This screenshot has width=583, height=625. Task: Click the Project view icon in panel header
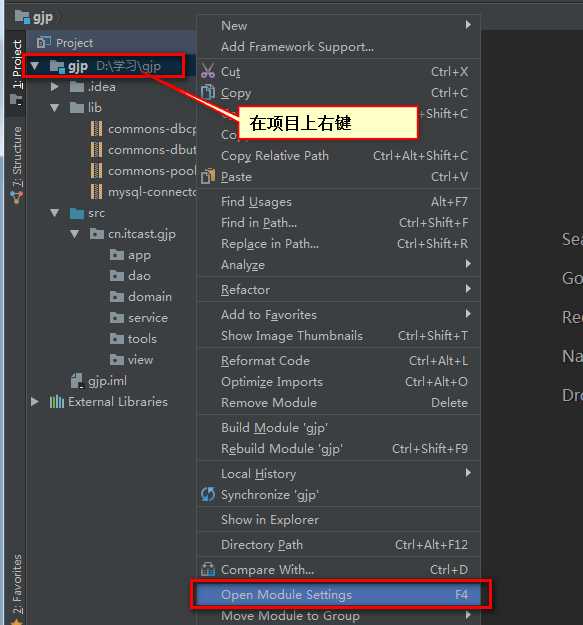43,42
